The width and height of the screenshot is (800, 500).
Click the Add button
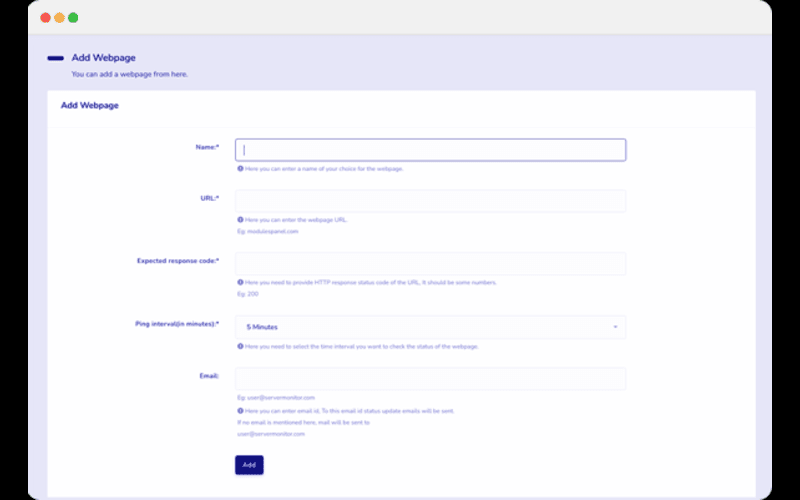[249, 465]
